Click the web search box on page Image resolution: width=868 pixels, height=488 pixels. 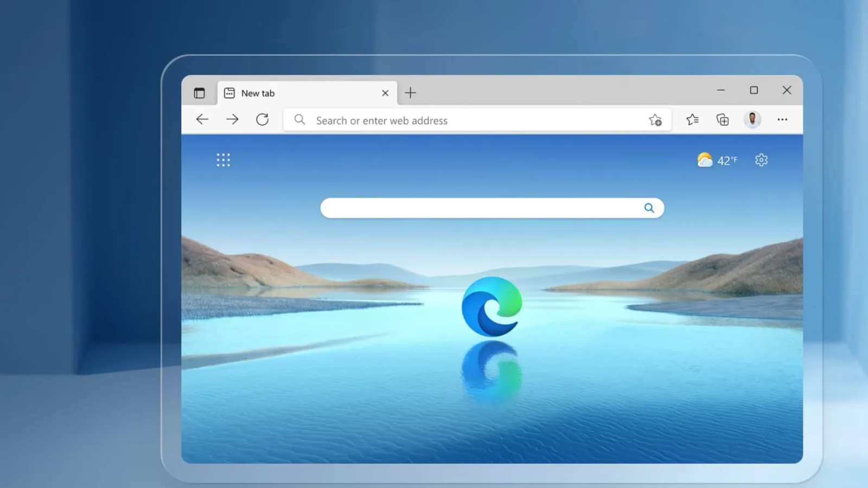pos(492,208)
